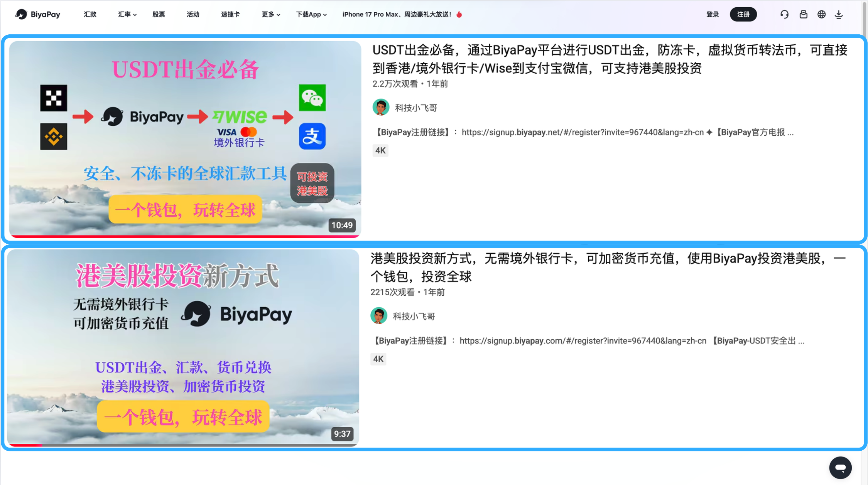Expand the 汇率 dropdown menu
This screenshot has height=485, width=868.
[127, 14]
